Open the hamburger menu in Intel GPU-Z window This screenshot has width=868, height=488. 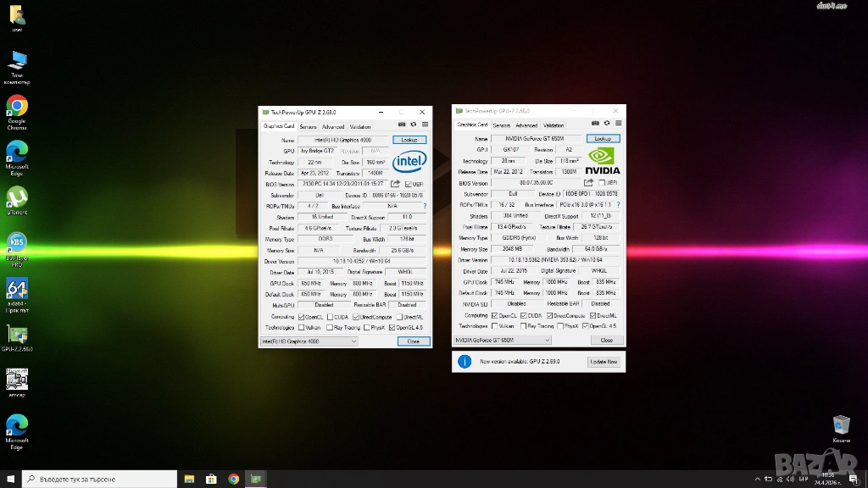(425, 125)
